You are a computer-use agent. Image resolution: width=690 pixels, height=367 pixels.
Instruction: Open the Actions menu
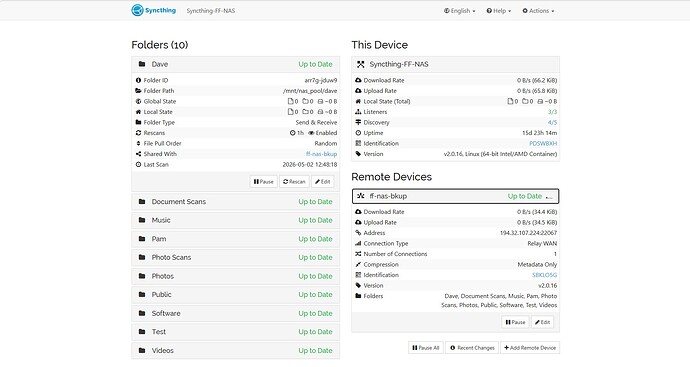538,11
